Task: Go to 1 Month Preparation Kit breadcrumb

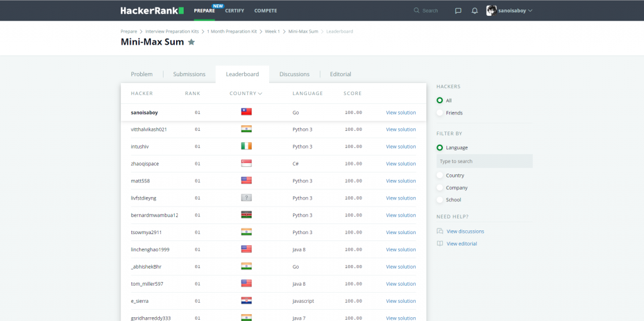Action: pyautogui.click(x=231, y=31)
